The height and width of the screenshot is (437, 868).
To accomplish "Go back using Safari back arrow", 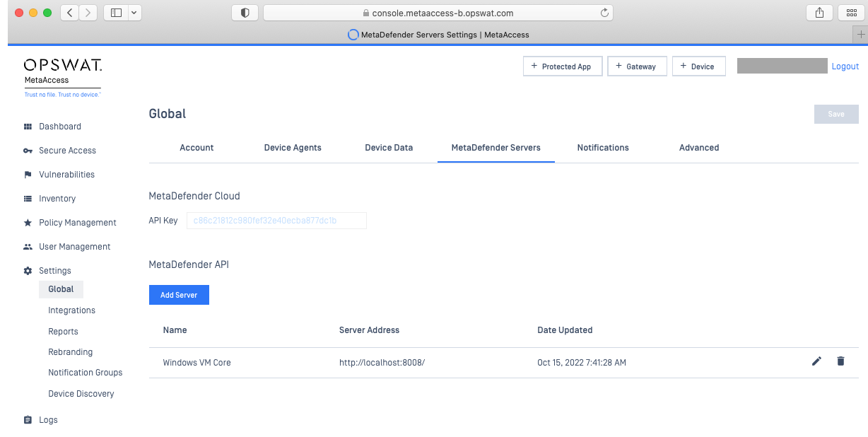I will point(70,13).
